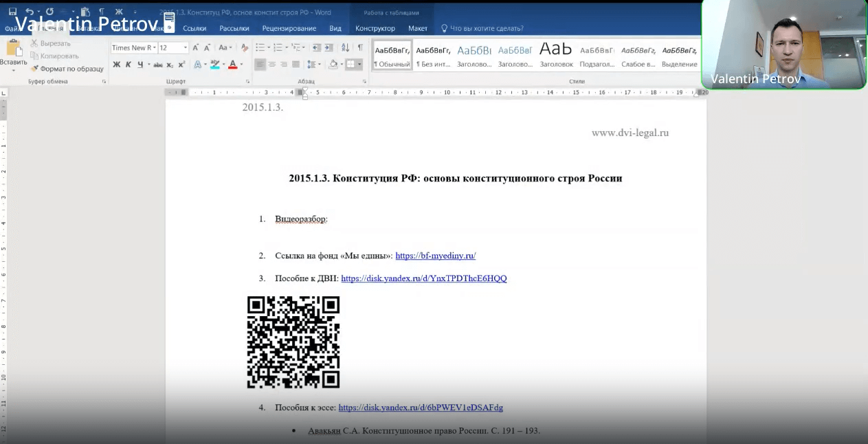The width and height of the screenshot is (868, 444).
Task: Open the Макет table tools tab
Action: 417,28
